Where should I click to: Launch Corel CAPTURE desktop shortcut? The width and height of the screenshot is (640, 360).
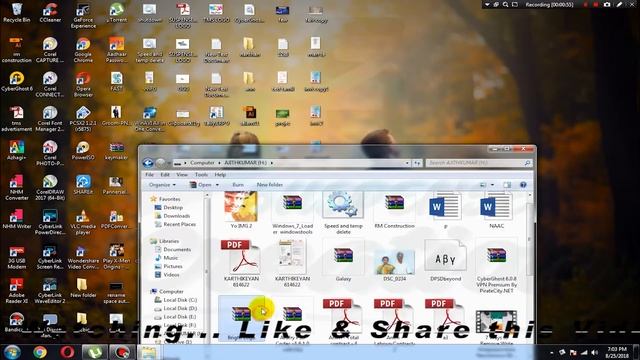coord(50,50)
